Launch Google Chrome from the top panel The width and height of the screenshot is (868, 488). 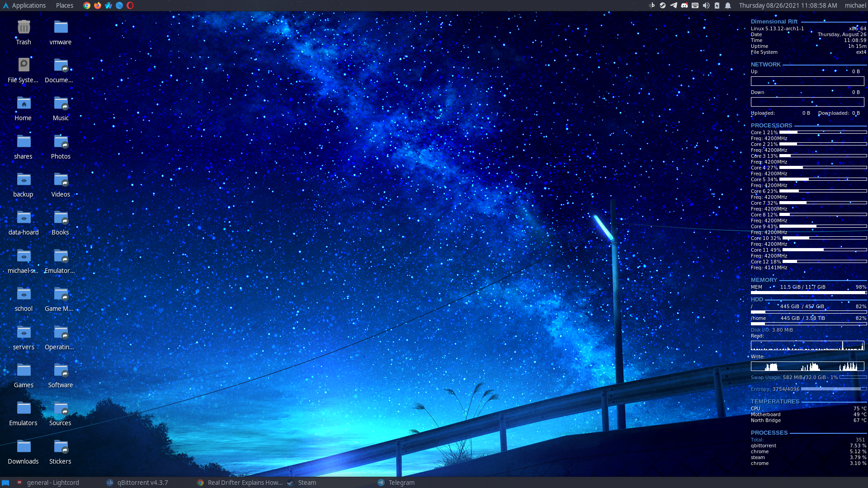pyautogui.click(x=87, y=5)
